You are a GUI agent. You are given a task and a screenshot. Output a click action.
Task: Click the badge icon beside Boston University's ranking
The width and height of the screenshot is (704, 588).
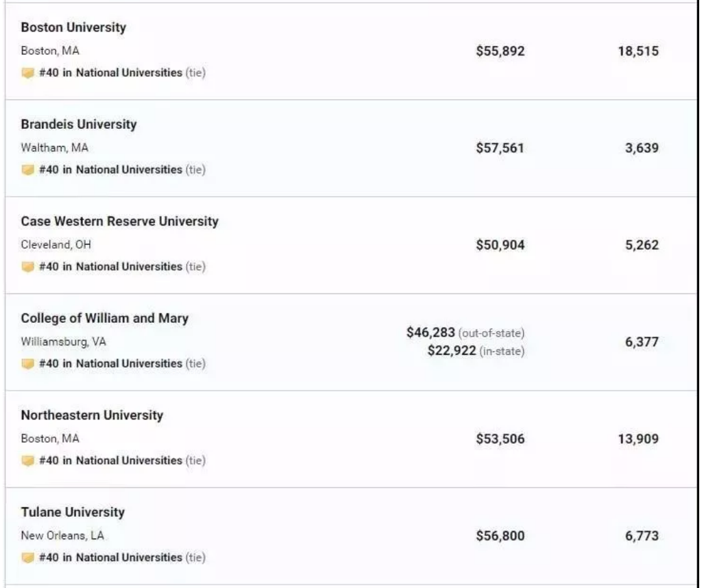click(x=27, y=73)
